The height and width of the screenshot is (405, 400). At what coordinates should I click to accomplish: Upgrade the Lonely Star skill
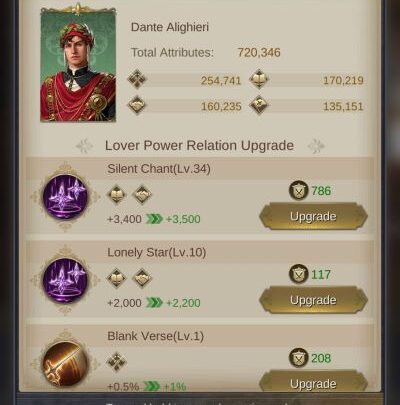(x=313, y=300)
